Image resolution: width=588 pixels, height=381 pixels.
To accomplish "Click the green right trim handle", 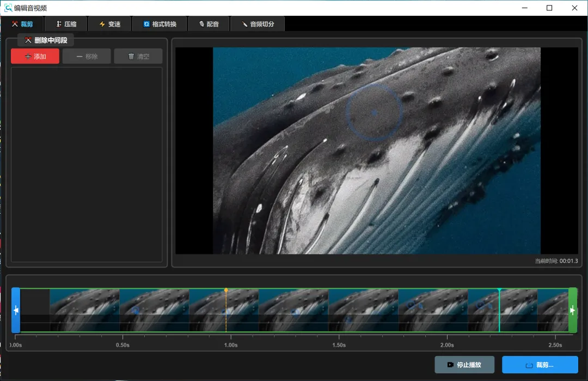I will [572, 310].
